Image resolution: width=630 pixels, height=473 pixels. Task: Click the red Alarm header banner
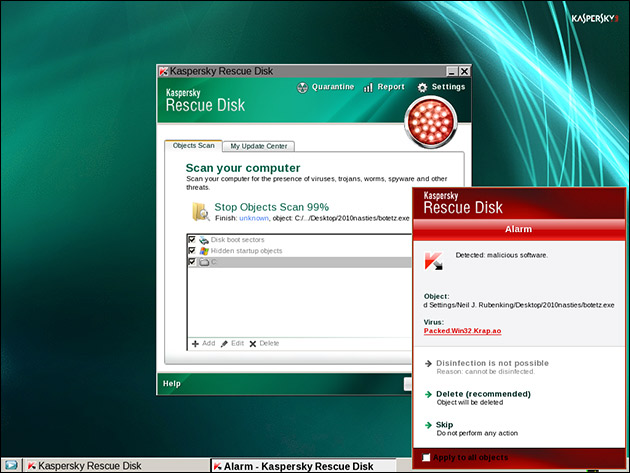[519, 229]
